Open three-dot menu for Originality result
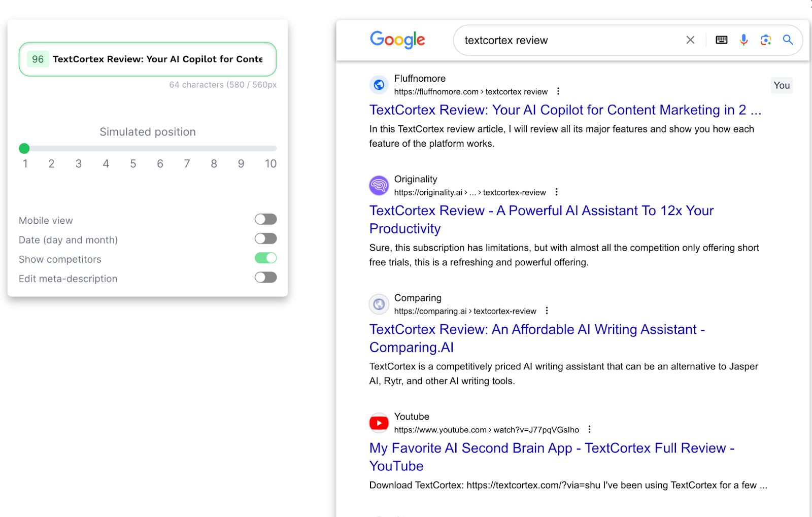812x517 pixels. (x=556, y=192)
